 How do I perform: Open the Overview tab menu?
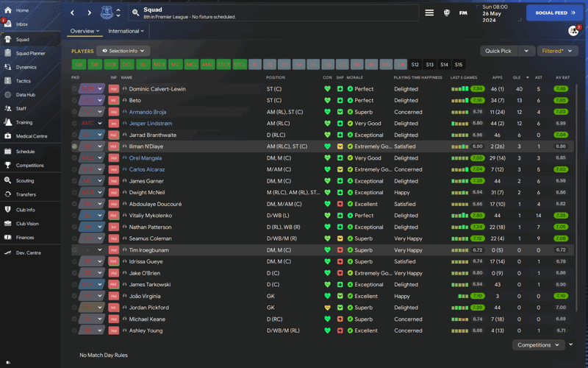tap(85, 31)
